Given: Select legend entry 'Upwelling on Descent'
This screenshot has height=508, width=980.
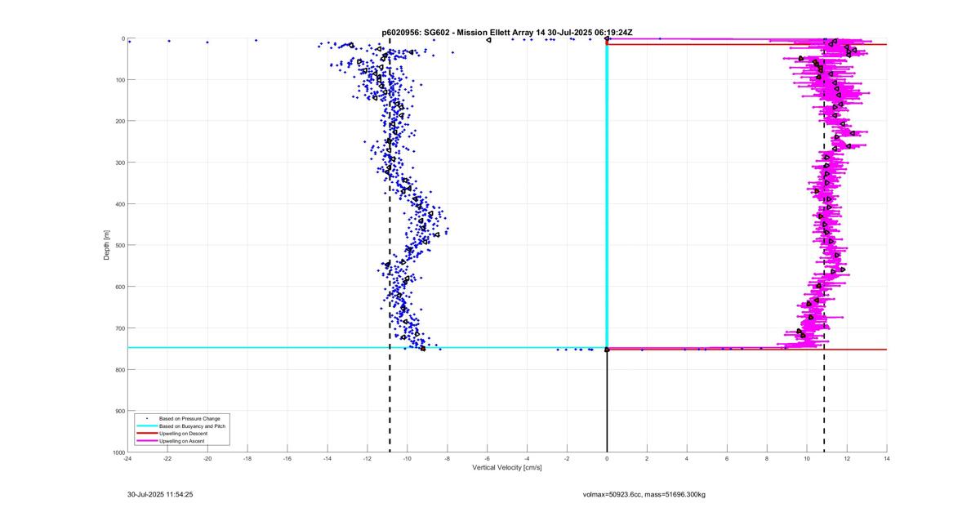Looking at the screenshot, I should coord(184,434).
